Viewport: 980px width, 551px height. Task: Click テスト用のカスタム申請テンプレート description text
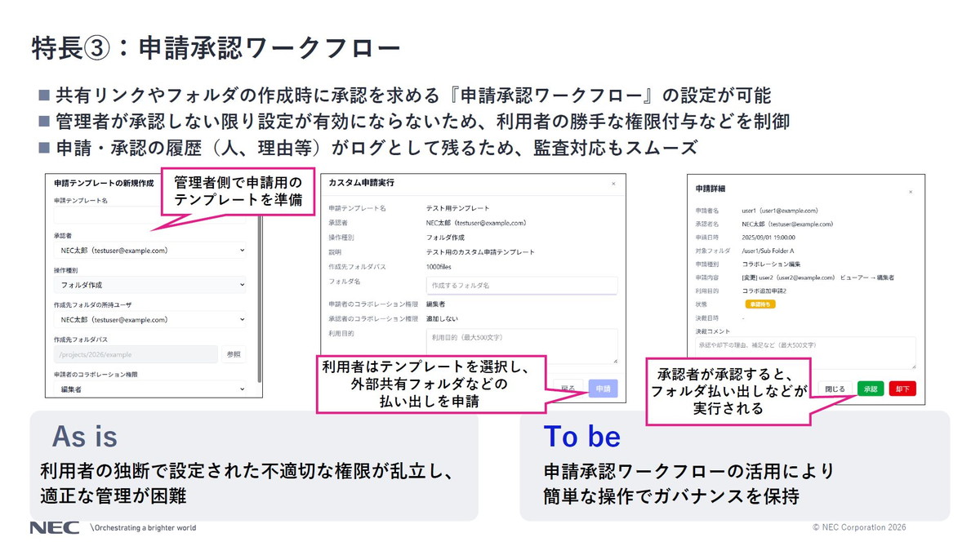[480, 252]
